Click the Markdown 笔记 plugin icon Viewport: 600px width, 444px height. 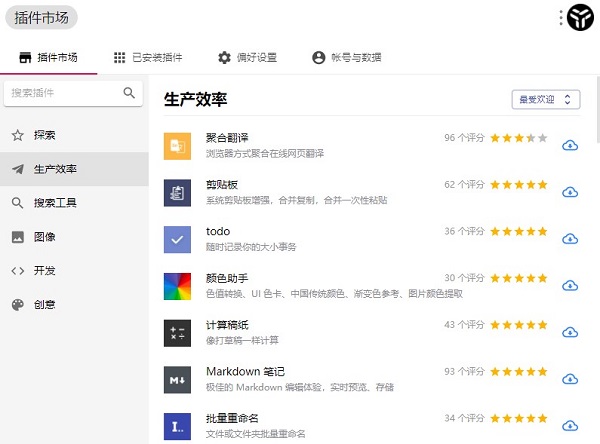[x=177, y=379]
